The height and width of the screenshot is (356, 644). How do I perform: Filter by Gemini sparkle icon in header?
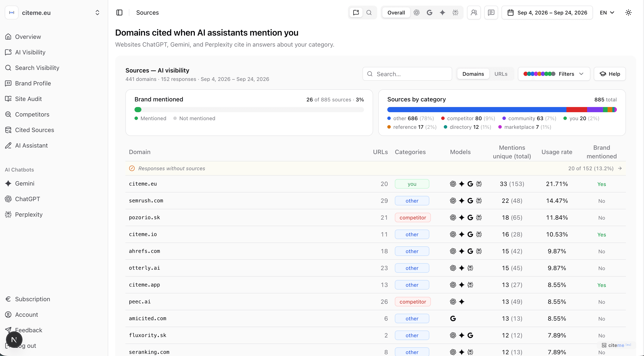click(442, 13)
